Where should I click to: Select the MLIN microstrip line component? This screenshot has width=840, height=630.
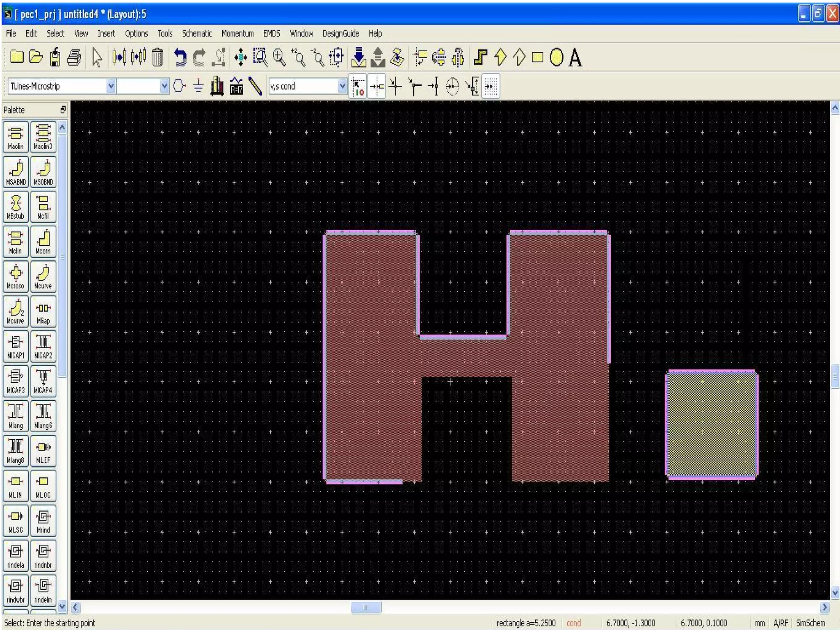(16, 486)
